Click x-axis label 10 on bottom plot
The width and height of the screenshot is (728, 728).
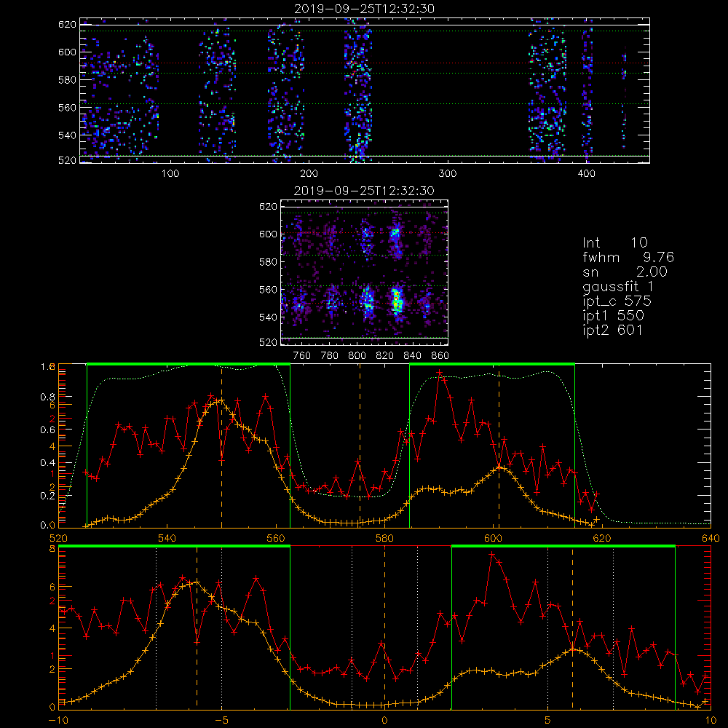point(711,721)
